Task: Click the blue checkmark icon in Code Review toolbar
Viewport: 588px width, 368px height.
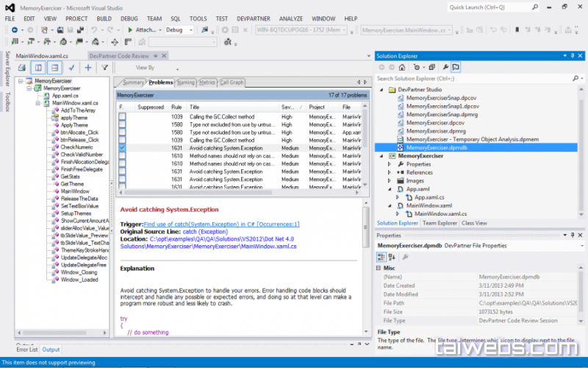Action: [x=72, y=67]
